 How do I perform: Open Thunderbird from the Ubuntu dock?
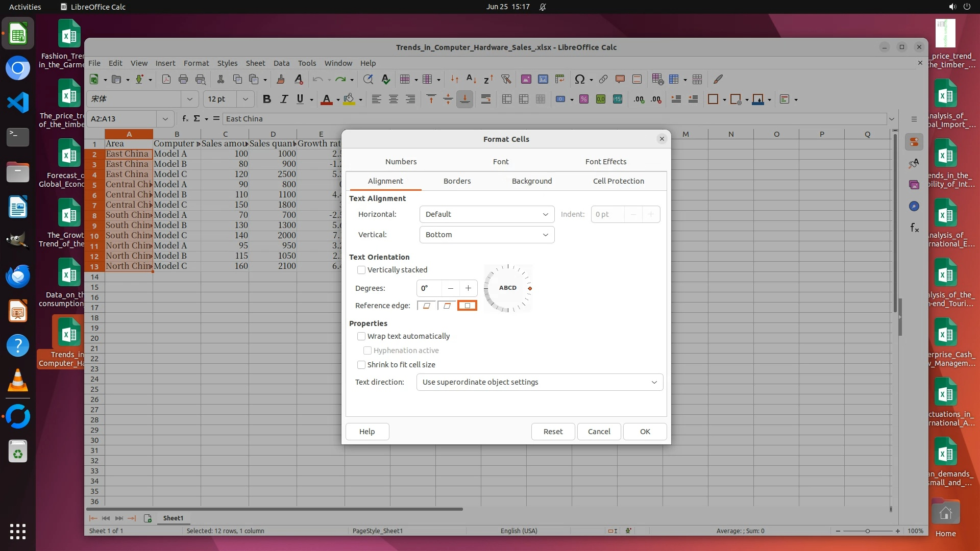click(18, 276)
